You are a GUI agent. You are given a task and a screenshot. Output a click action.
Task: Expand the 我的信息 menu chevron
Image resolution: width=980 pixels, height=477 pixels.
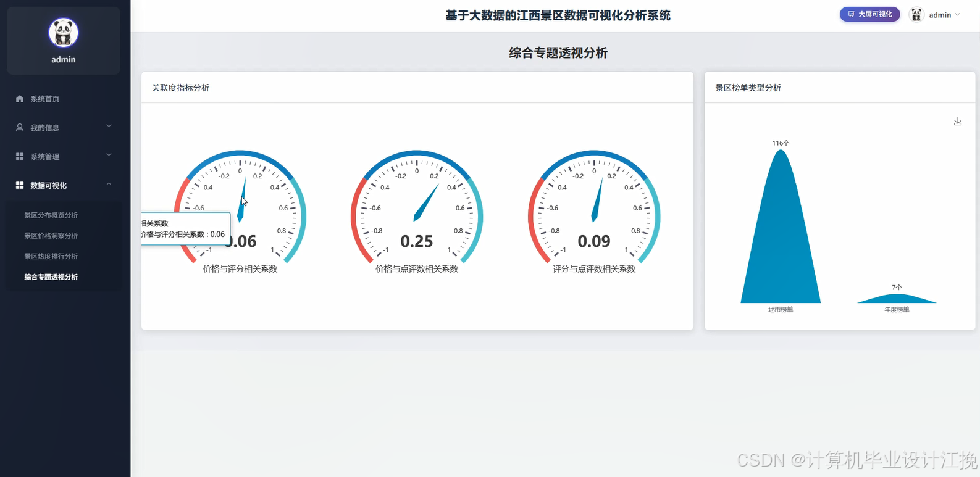coord(109,127)
